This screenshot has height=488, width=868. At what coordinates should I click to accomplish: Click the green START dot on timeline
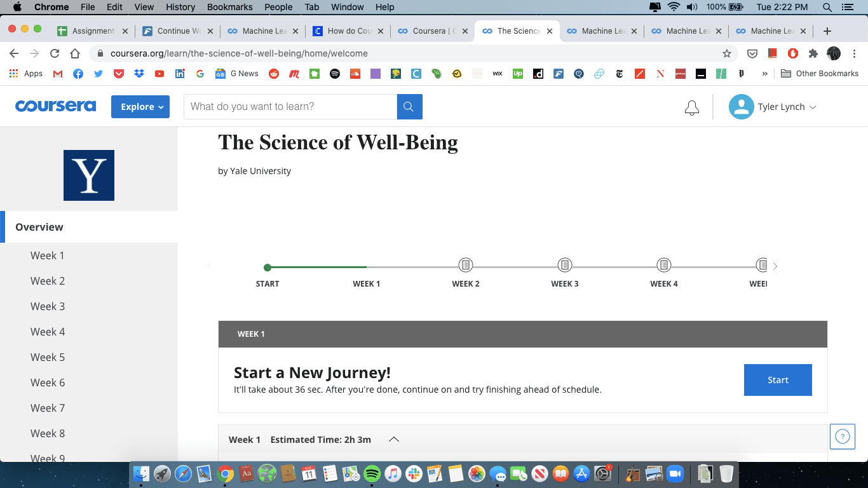pos(268,268)
